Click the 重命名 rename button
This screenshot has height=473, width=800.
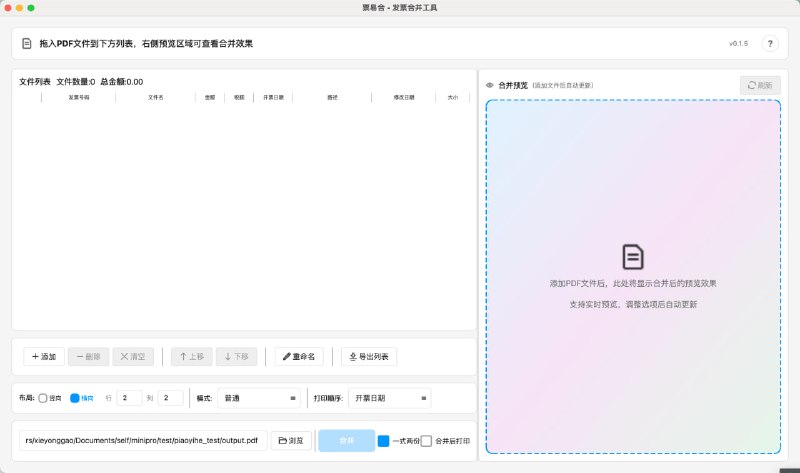click(299, 356)
